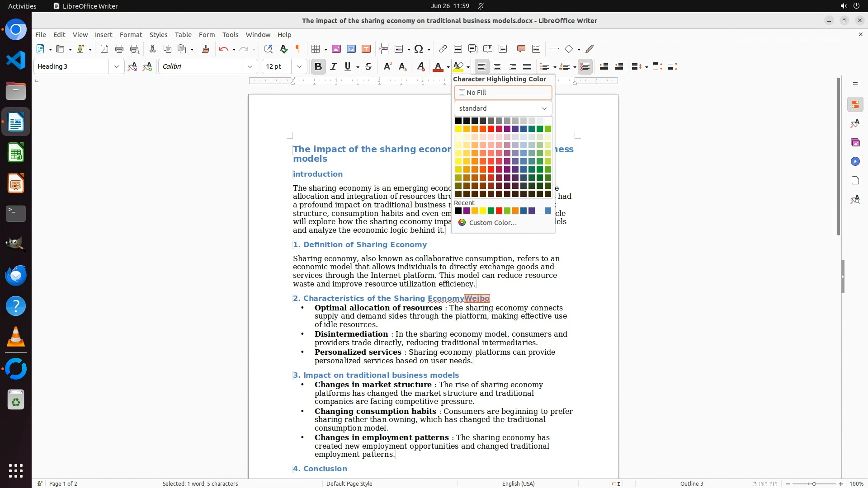Open the sidebar Gallery panel icon

(855, 142)
